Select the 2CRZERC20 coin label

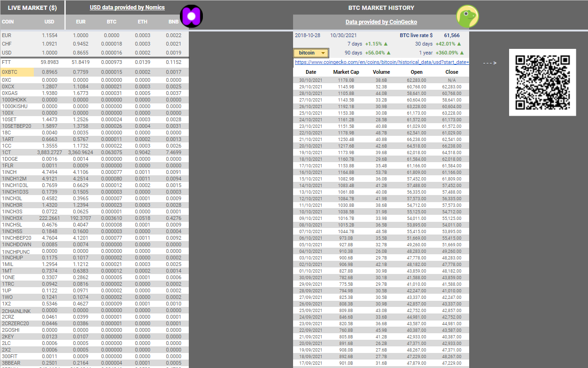[x=15, y=323]
